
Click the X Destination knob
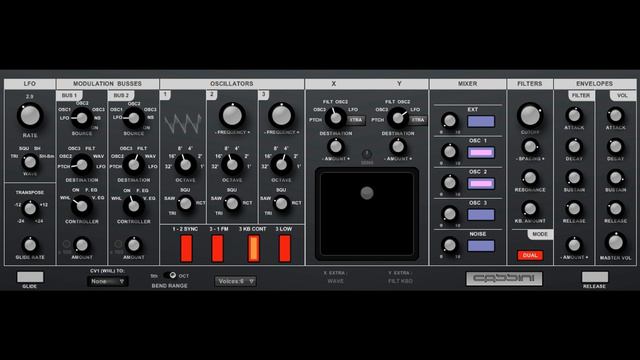pos(336,118)
